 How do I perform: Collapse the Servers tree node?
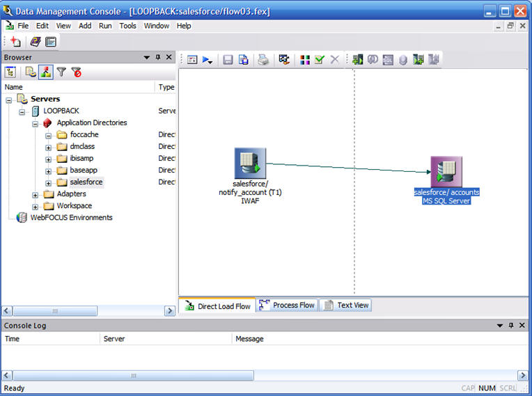(x=9, y=100)
